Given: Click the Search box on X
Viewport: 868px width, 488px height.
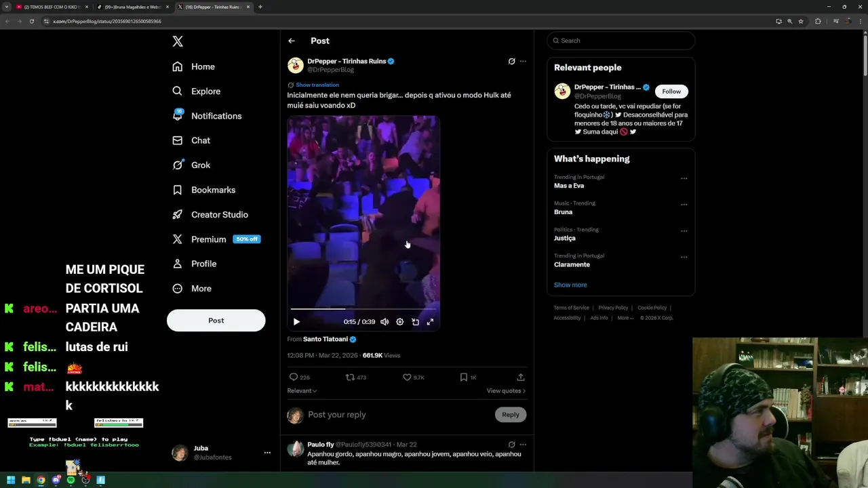Looking at the screenshot, I should [621, 41].
